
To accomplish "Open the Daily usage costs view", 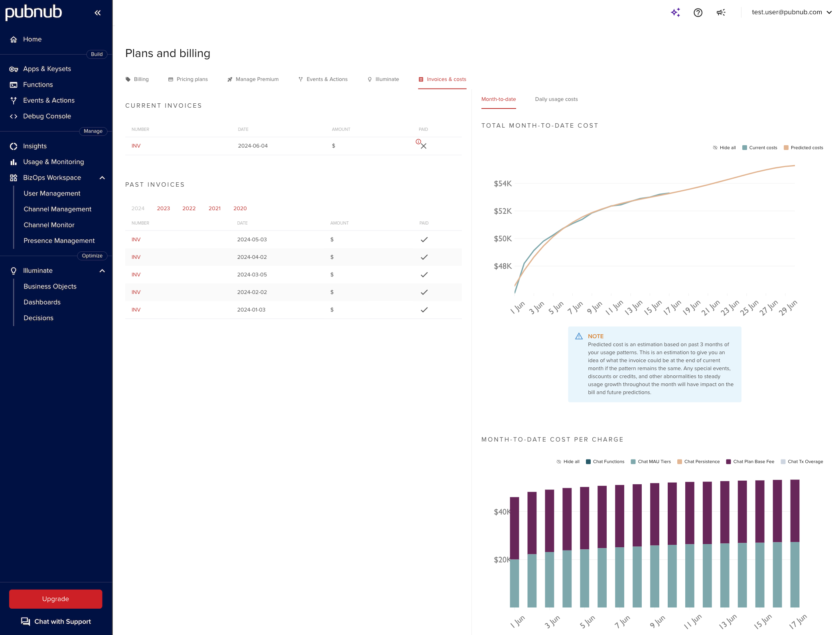I will 556,99.
